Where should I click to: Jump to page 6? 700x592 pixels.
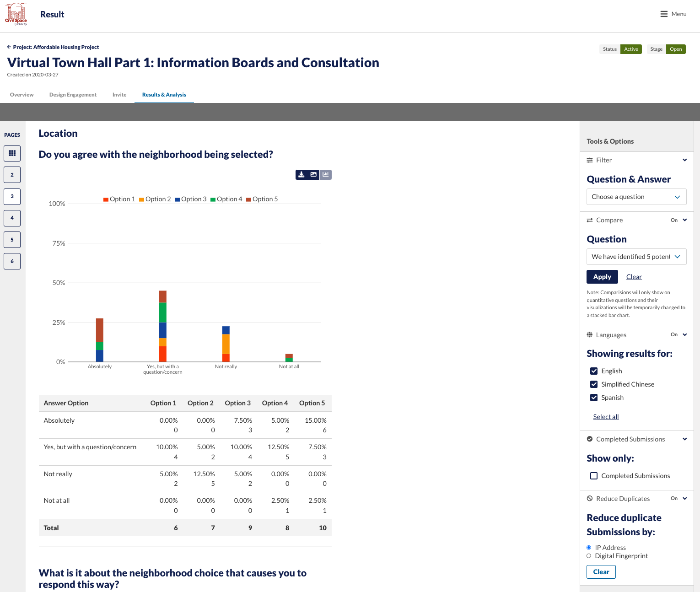(12, 261)
